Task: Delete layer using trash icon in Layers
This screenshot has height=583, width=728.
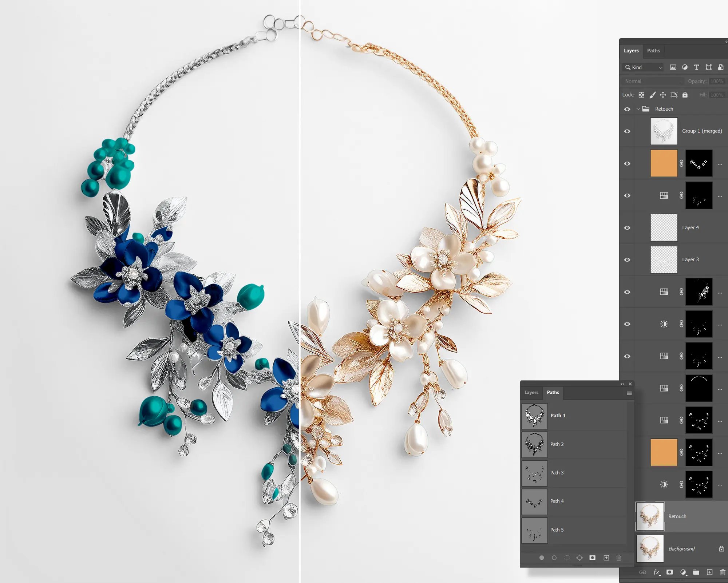Action: point(723,572)
